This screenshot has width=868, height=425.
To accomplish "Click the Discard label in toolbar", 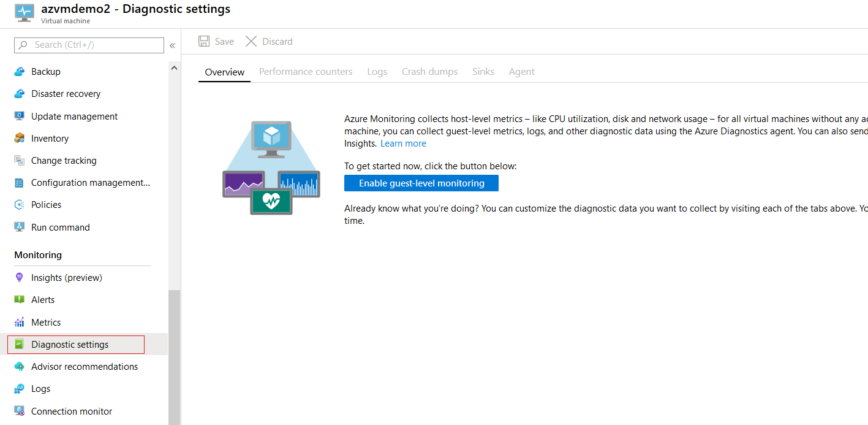I will [277, 41].
